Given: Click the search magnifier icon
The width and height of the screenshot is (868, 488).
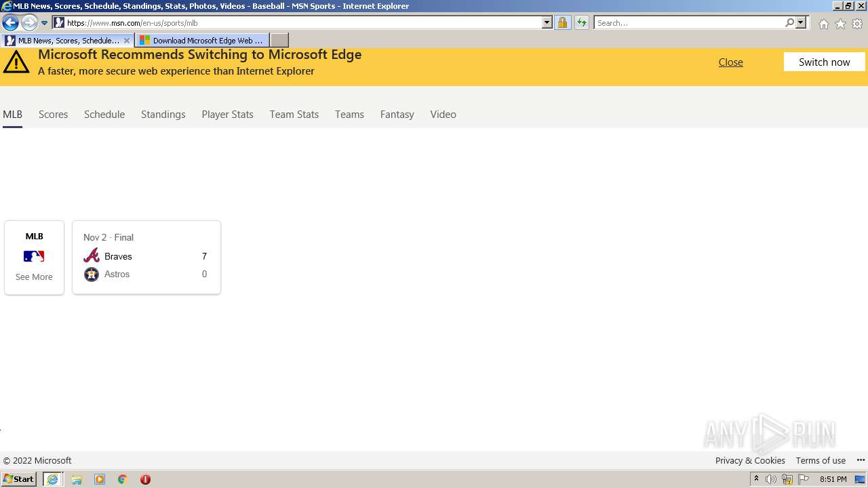Looking at the screenshot, I should 789,22.
